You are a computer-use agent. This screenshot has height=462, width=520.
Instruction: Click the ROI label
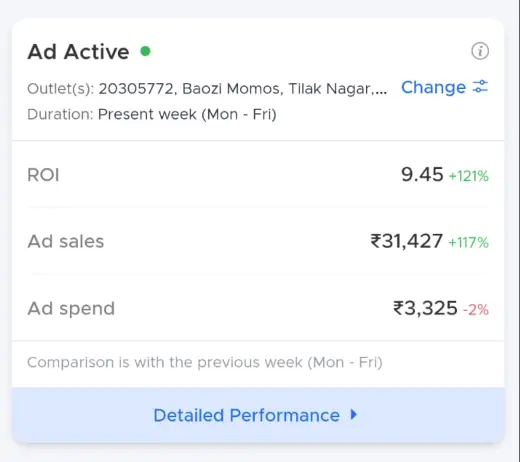[x=43, y=175]
